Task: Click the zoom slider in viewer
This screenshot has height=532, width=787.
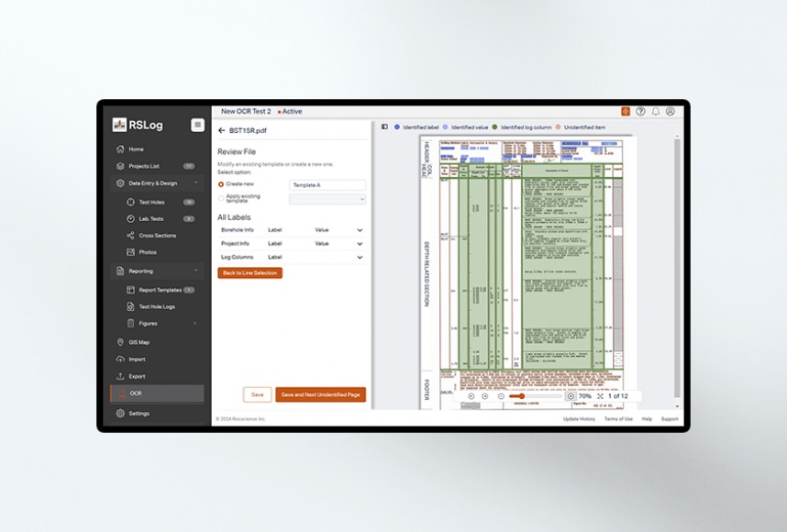Action: [x=521, y=396]
